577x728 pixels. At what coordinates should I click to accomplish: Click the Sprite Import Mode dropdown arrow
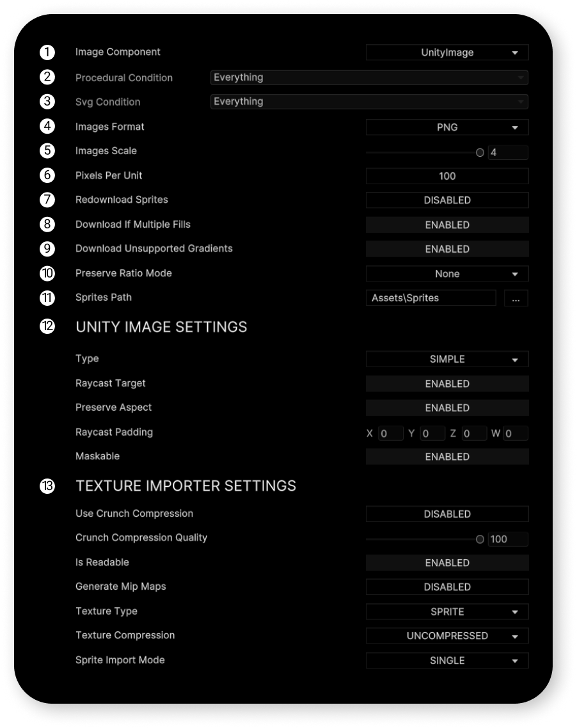pyautogui.click(x=515, y=661)
